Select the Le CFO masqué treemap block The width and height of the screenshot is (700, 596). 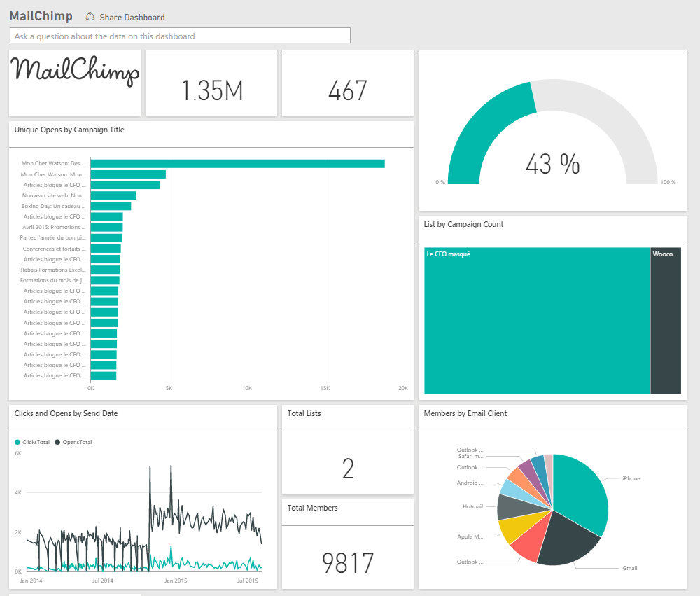tap(536, 320)
